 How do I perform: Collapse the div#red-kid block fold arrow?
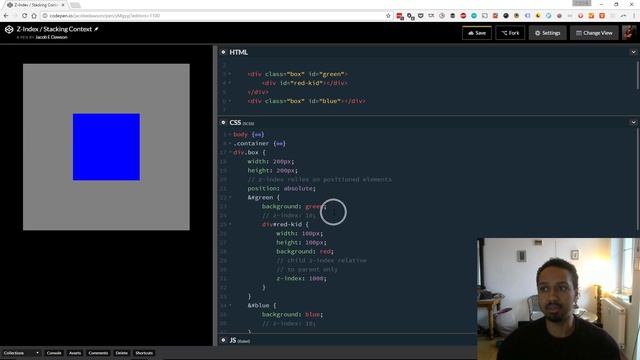[230, 224]
